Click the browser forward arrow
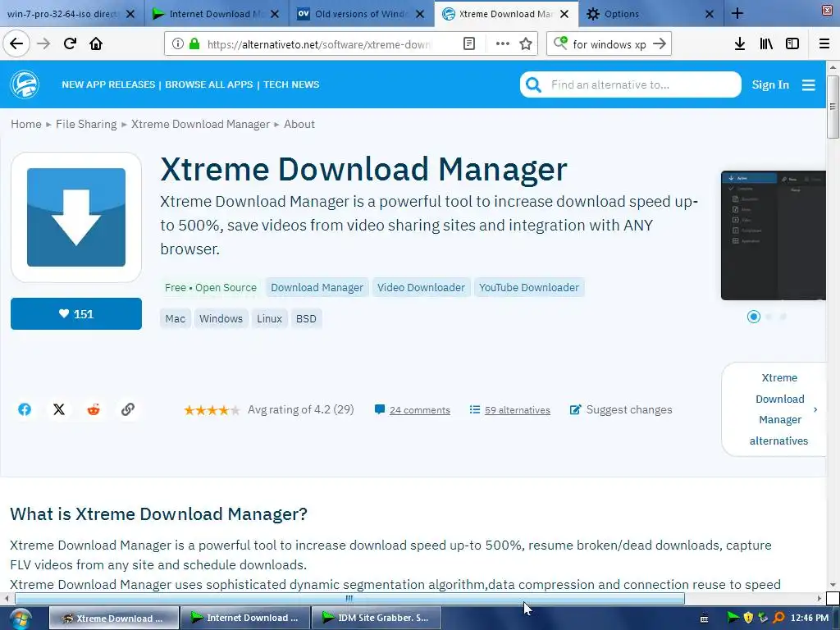840x630 pixels. click(x=43, y=43)
